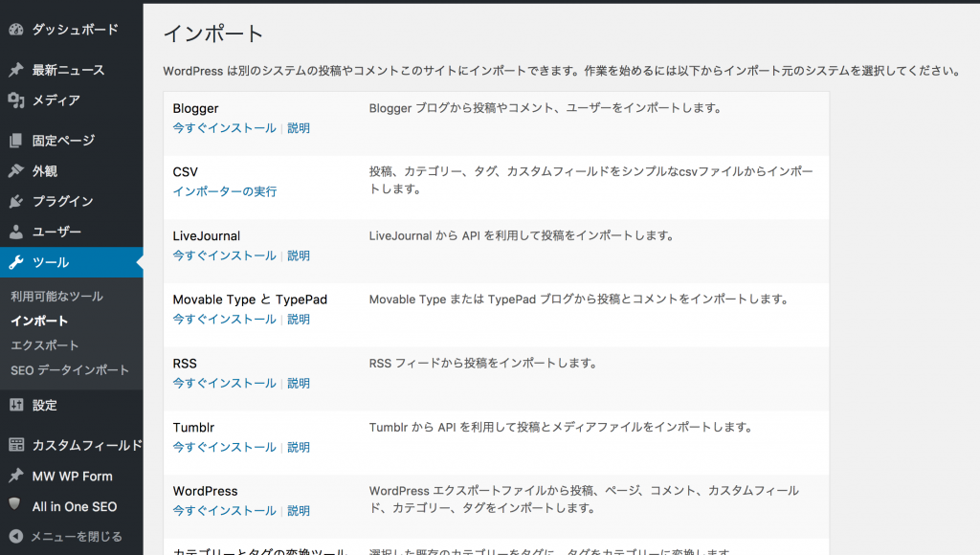980x555 pixels.
Task: Click the CSV importer name
Action: [186, 172]
